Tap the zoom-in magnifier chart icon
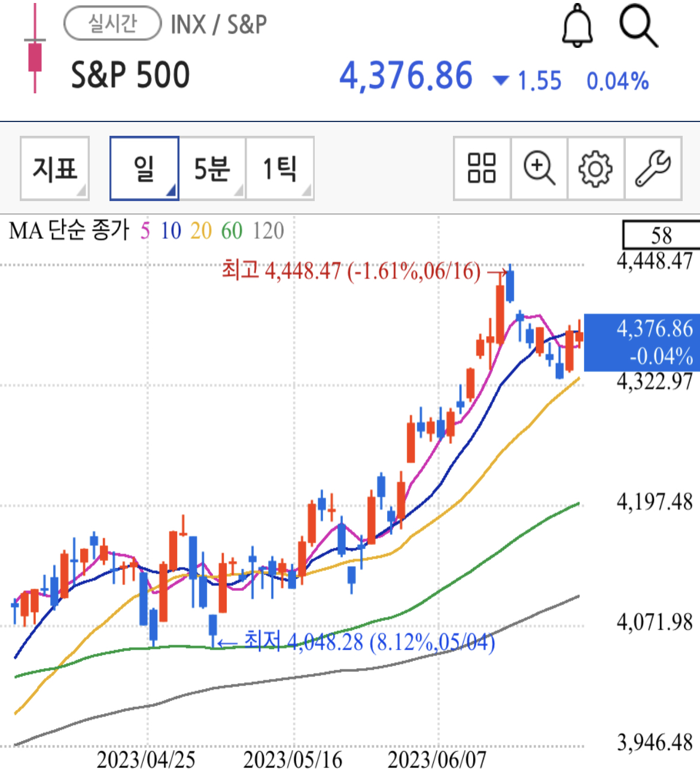 click(539, 168)
